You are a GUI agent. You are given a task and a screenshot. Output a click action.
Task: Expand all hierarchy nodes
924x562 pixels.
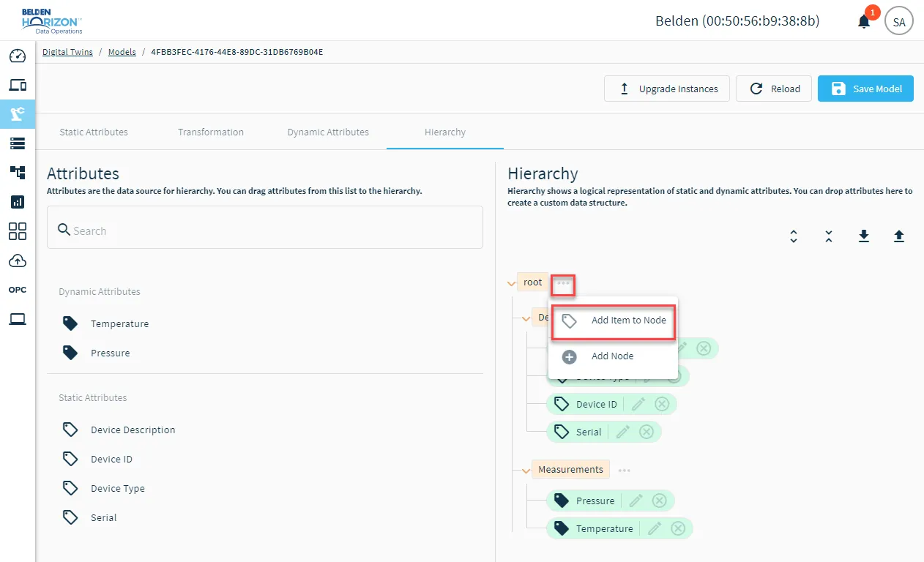794,236
